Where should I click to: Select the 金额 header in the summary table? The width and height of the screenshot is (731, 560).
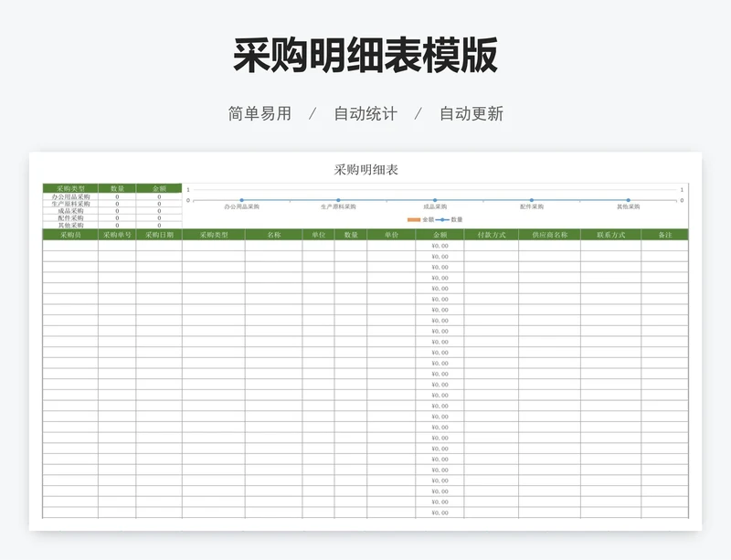[159, 188]
